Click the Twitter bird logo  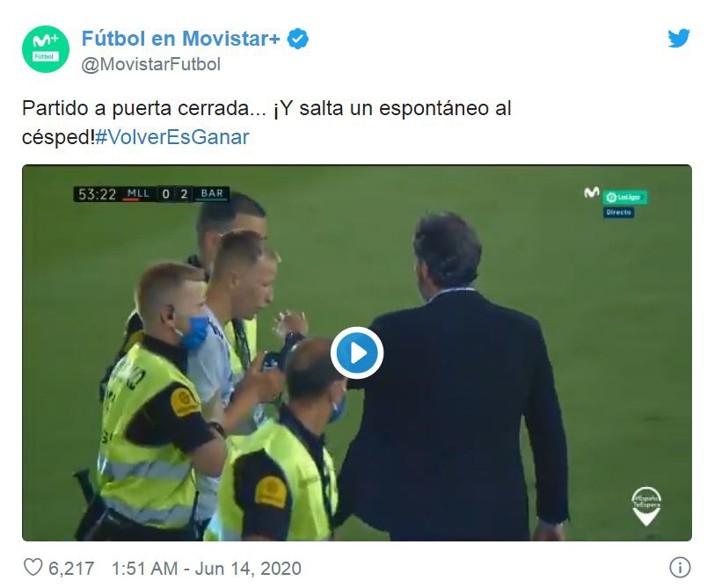tap(679, 39)
